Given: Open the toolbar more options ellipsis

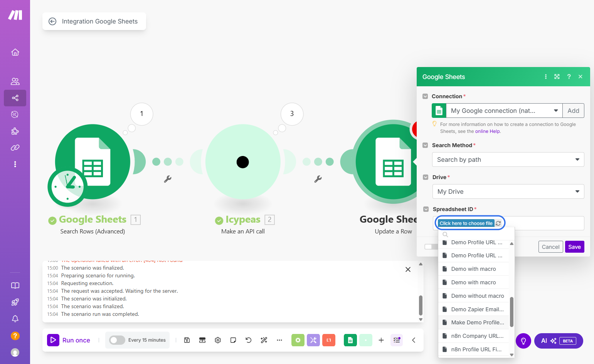Looking at the screenshot, I should [279, 340].
